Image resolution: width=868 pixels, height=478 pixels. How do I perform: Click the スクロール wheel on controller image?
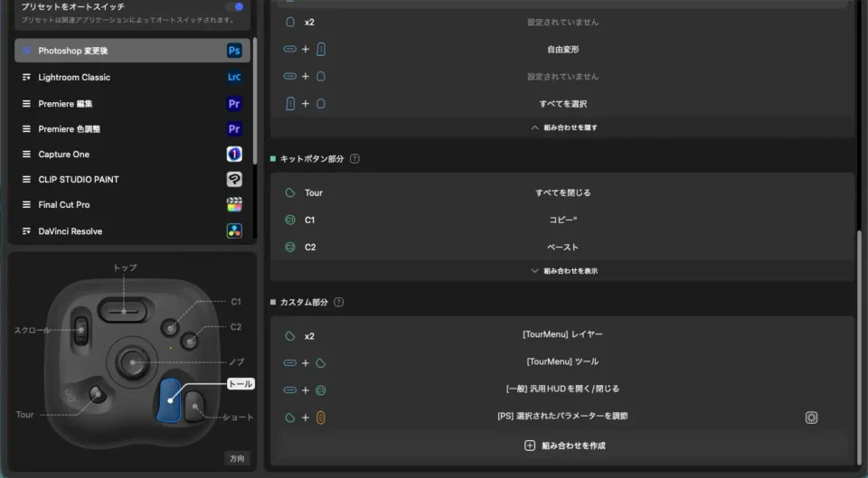pos(80,331)
